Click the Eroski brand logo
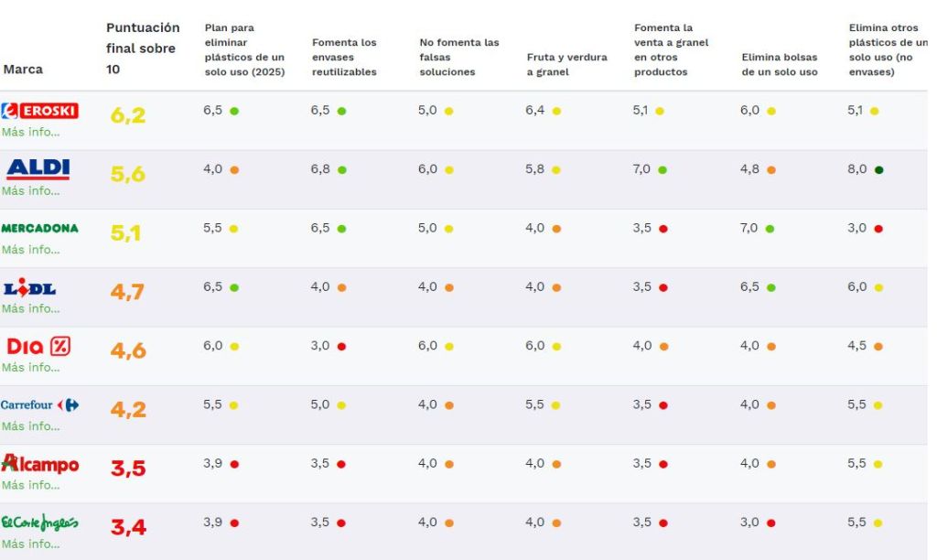 click(x=40, y=111)
